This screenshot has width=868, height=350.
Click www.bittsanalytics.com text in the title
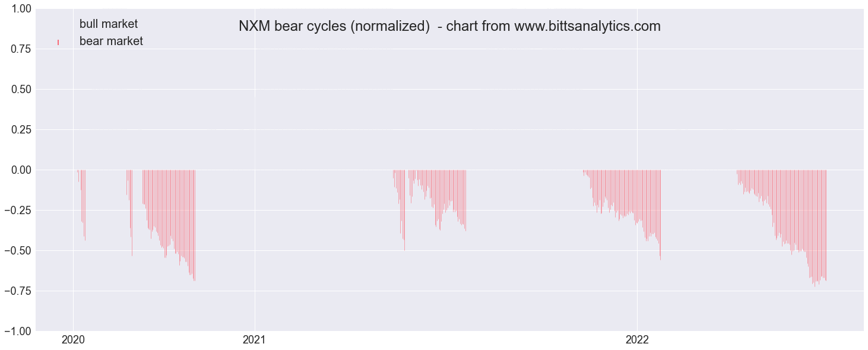point(587,26)
